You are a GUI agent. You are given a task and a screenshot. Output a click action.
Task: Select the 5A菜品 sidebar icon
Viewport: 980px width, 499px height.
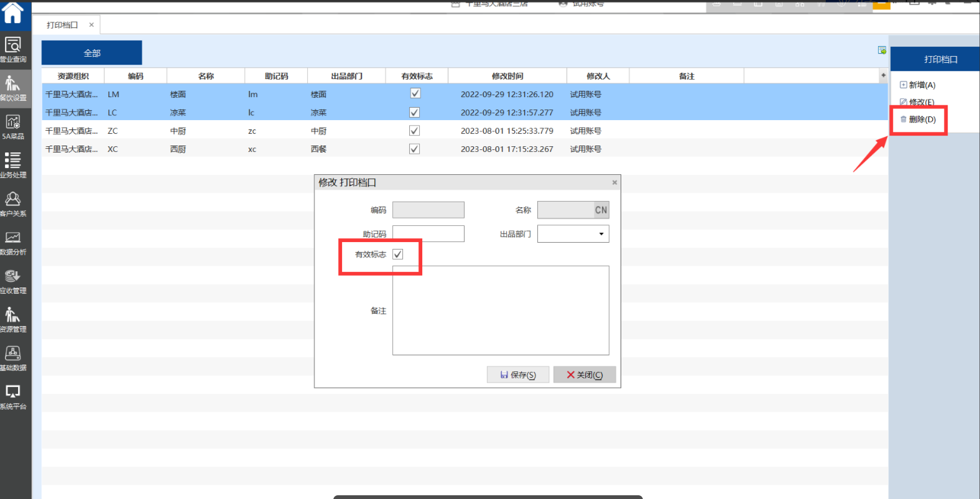[x=13, y=126]
